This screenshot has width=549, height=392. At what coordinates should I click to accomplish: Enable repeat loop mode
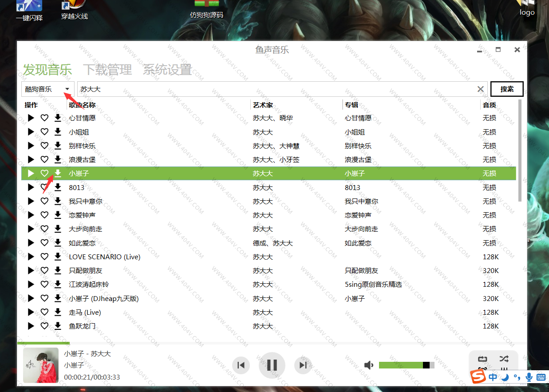click(482, 359)
